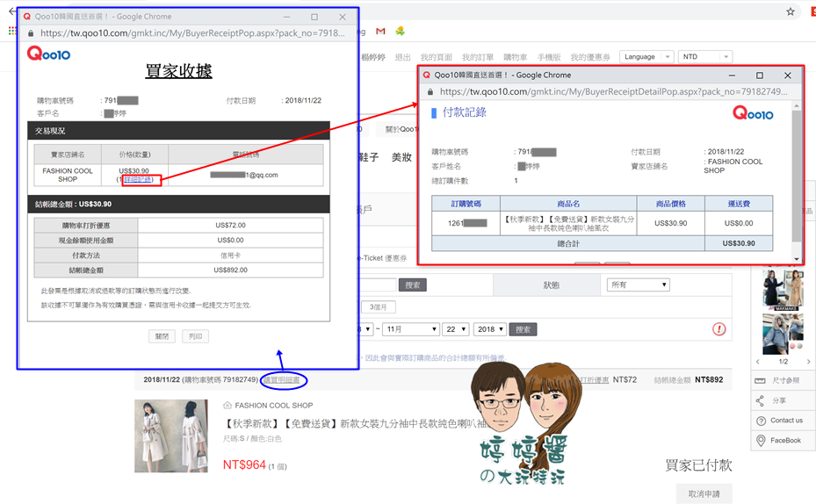
Task: Click the 關閉 button in buyer receipt
Action: (x=162, y=336)
